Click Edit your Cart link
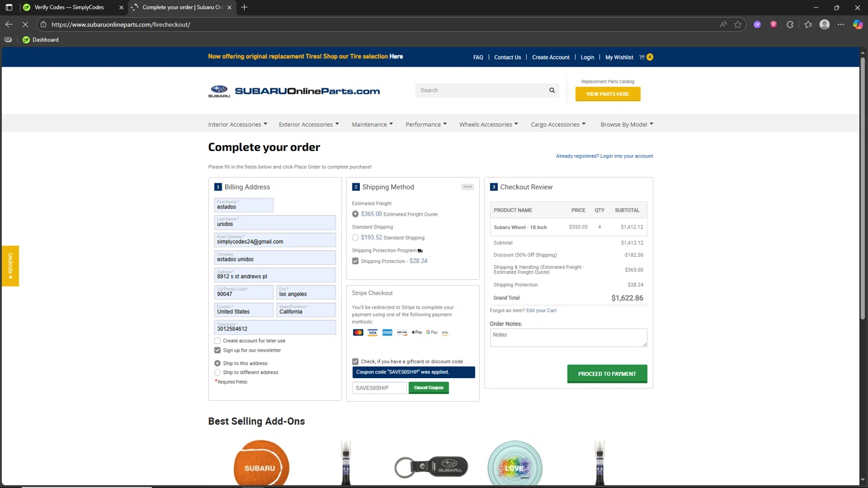This screenshot has width=868, height=488. 542,310
